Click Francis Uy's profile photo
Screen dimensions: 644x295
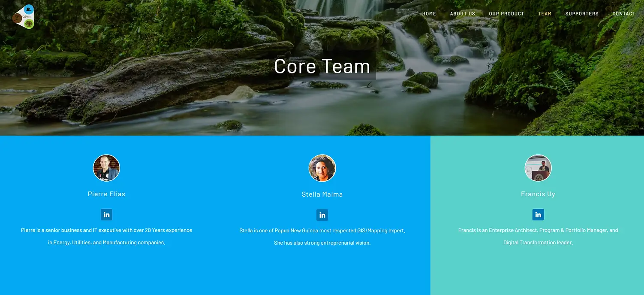[x=538, y=168]
